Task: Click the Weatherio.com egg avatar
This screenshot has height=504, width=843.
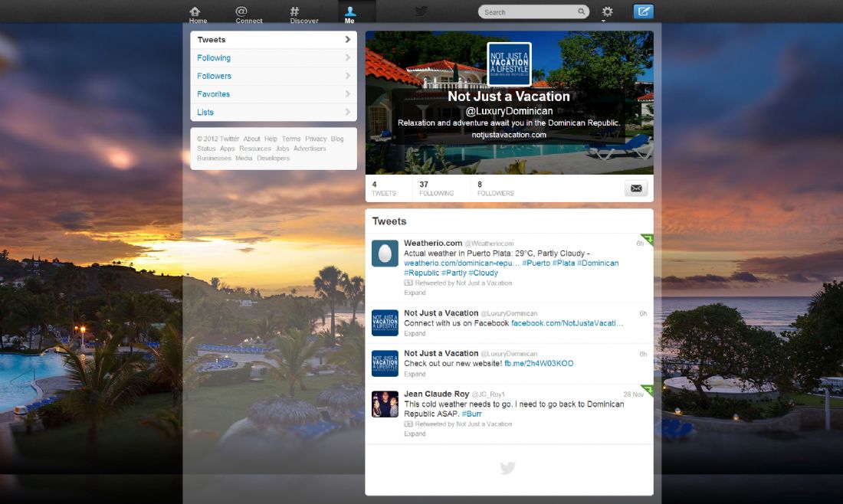Action: tap(385, 254)
